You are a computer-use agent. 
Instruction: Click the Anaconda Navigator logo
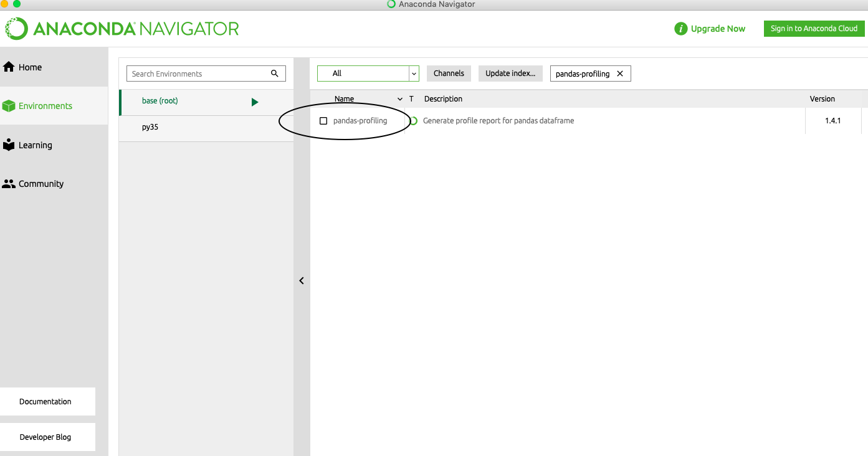(122, 29)
